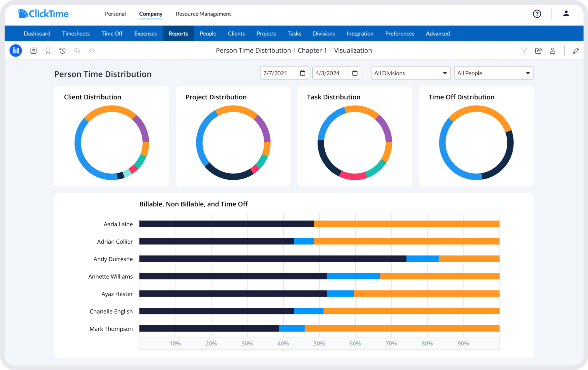The width and height of the screenshot is (588, 370).
Task: Open the Expenses tab
Action: point(145,34)
